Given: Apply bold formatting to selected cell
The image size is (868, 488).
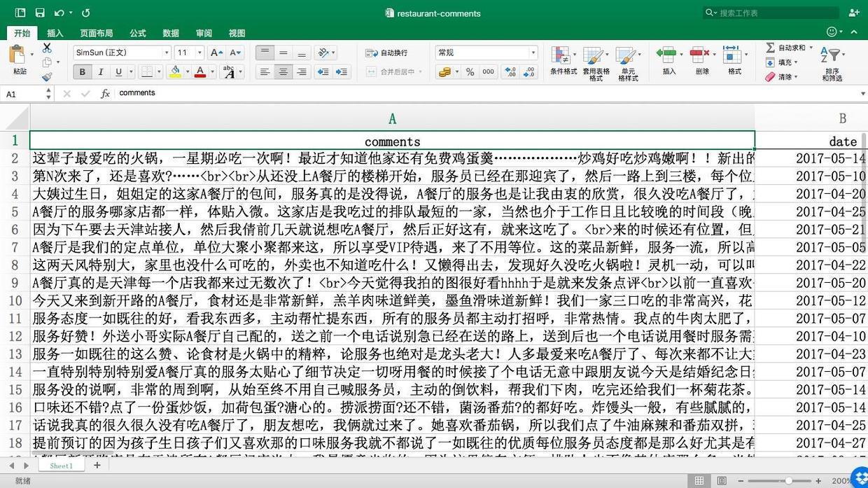Looking at the screenshot, I should point(82,71).
